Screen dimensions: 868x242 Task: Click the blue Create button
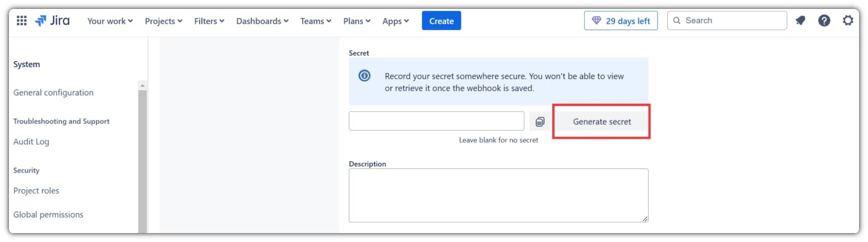[441, 21]
